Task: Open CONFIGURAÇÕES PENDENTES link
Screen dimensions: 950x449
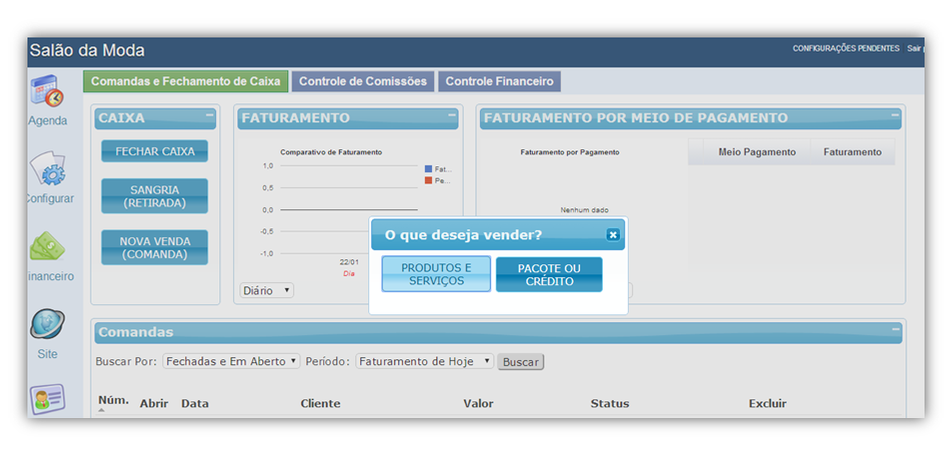Action: (846, 48)
